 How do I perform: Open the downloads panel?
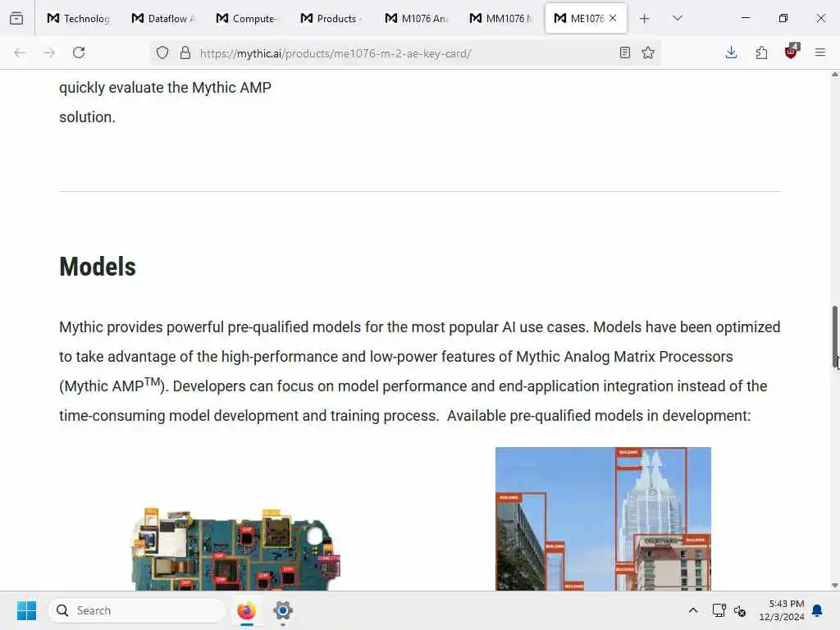click(731, 52)
